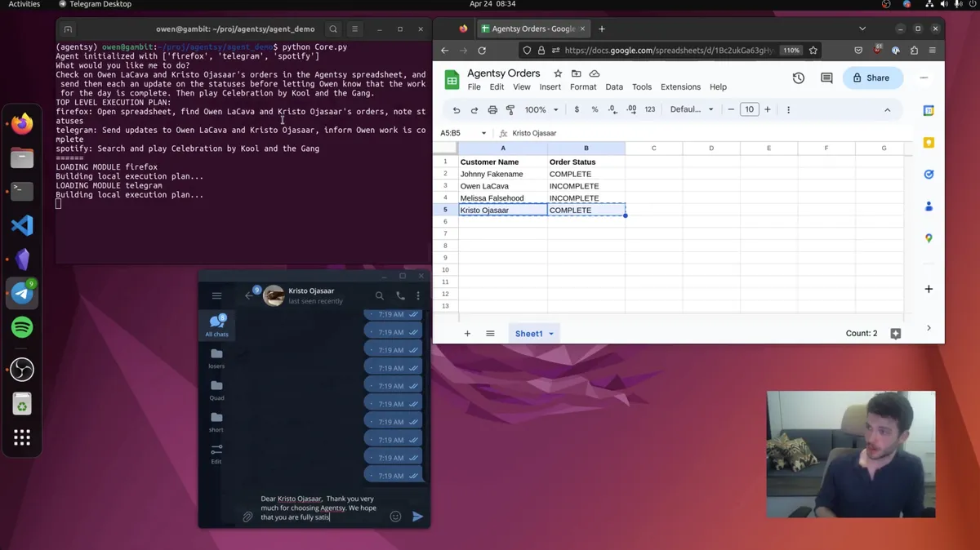Screen dimensions: 980x550
Task: List all Firefox tabs chevron
Action: pos(862,29)
